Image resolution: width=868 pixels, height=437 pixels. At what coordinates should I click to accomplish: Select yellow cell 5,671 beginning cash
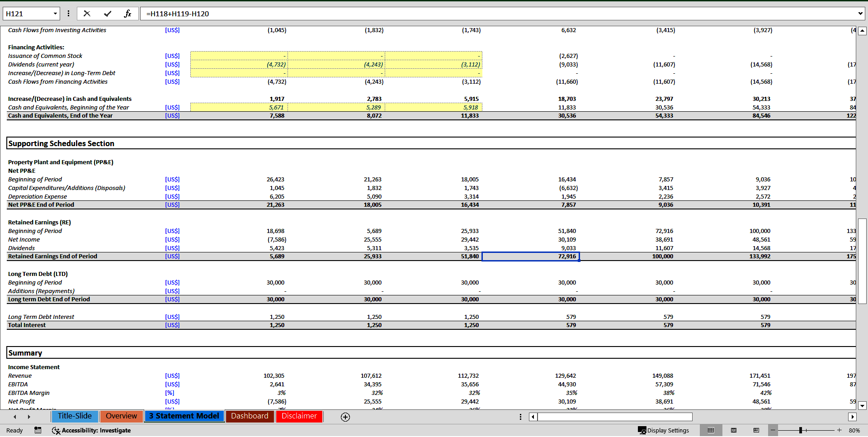[x=239, y=107]
